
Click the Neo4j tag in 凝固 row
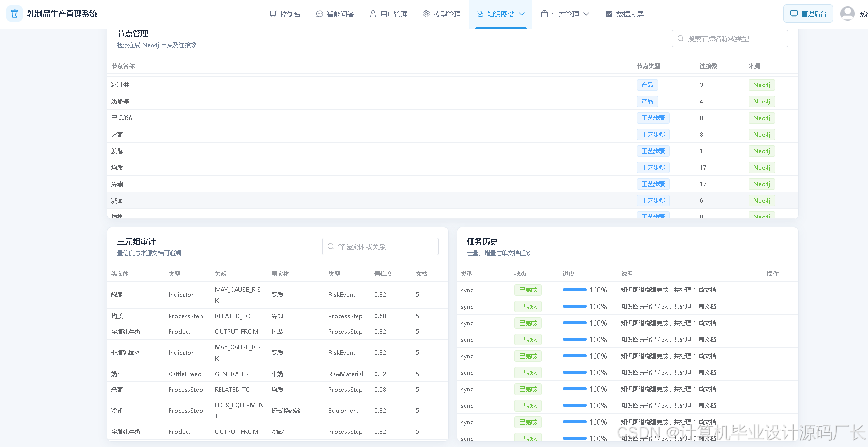click(762, 201)
